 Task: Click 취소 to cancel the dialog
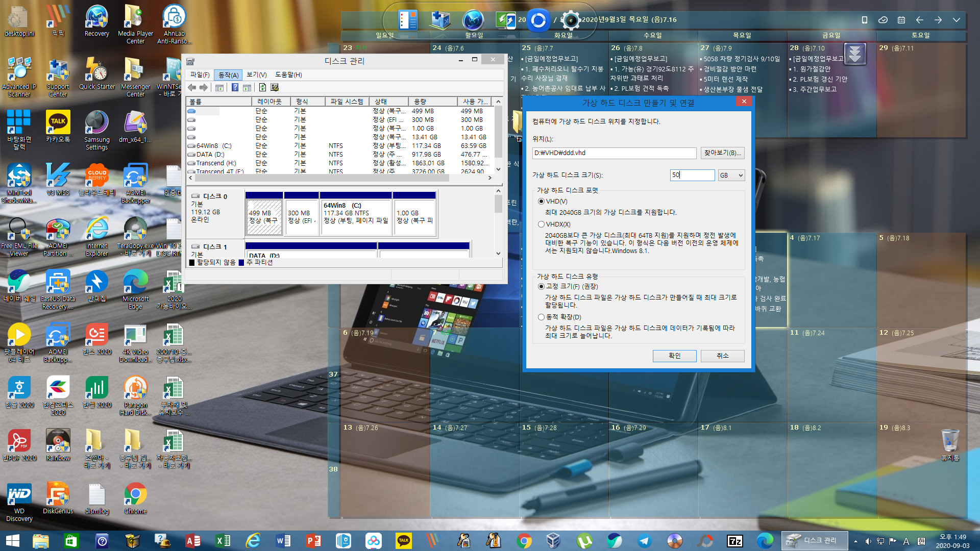click(722, 356)
